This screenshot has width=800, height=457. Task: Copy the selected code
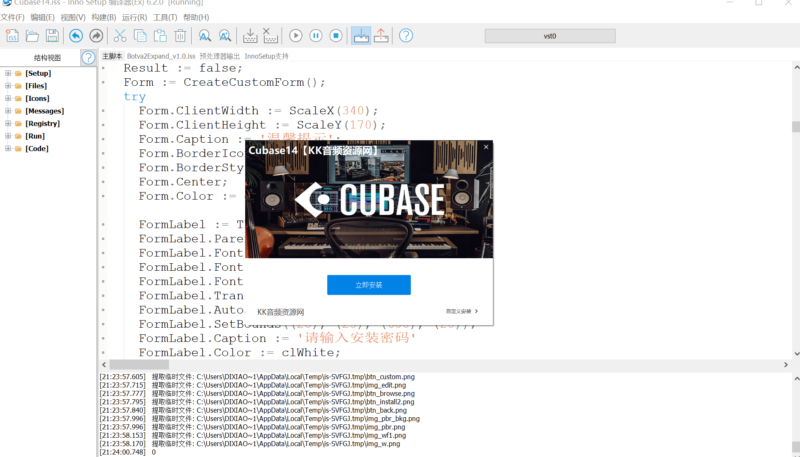(x=140, y=36)
